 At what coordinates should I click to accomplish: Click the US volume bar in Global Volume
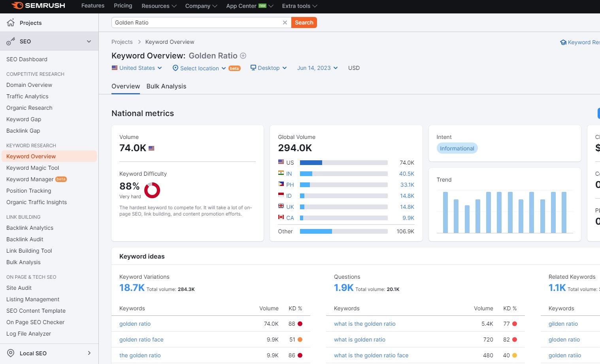[x=344, y=163]
